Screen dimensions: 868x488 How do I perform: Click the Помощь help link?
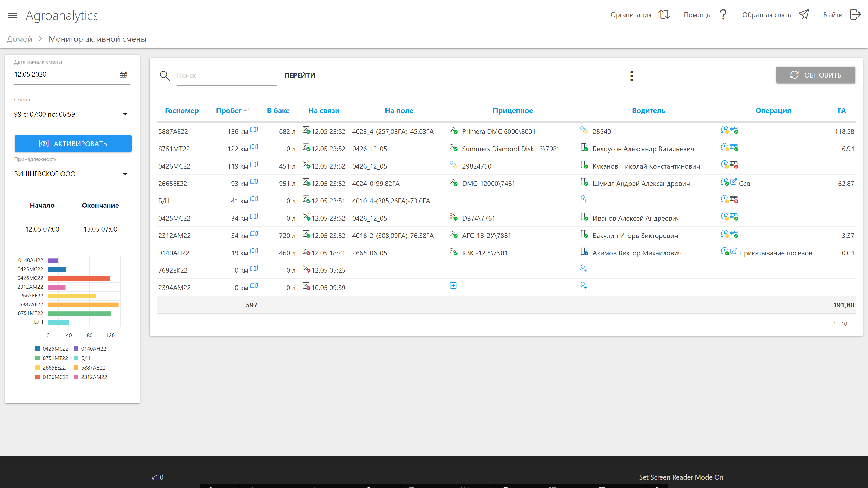697,15
